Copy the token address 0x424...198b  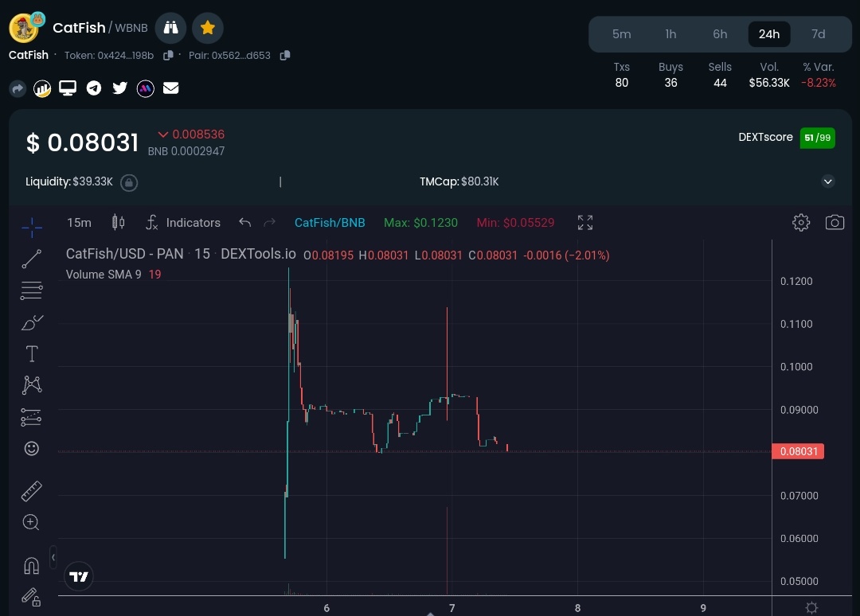(168, 56)
